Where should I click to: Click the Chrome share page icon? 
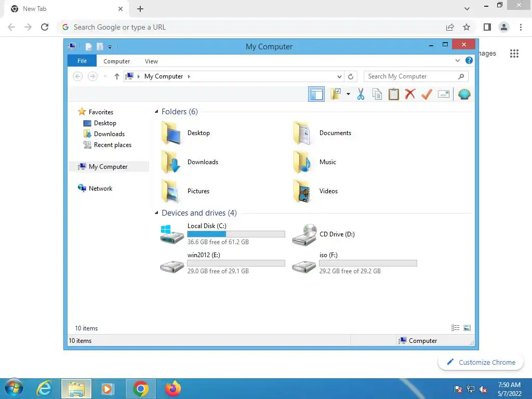pyautogui.click(x=450, y=27)
